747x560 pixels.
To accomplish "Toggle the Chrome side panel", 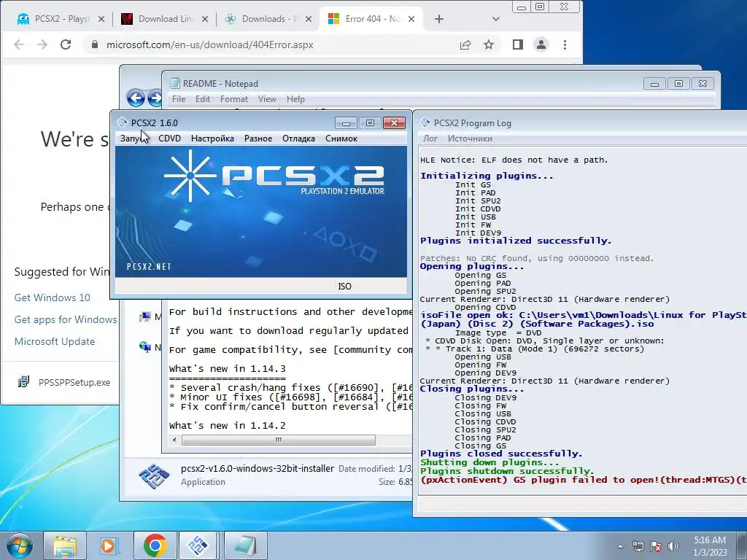I will click(518, 44).
